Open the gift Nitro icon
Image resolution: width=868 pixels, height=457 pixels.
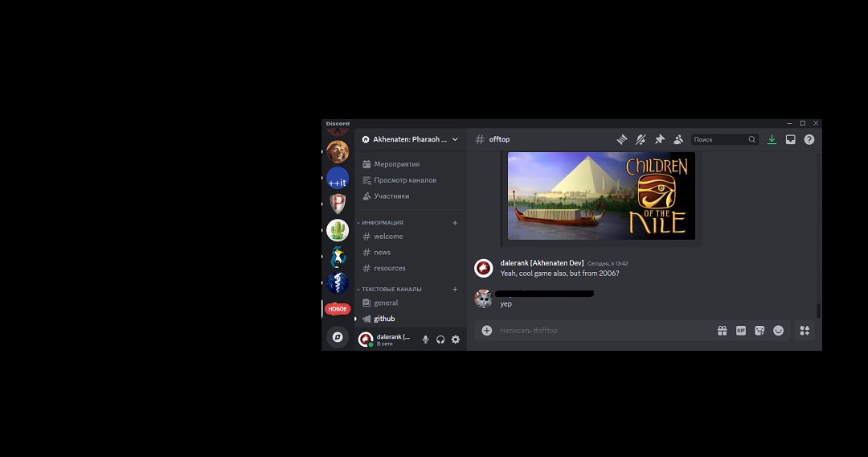click(x=723, y=331)
